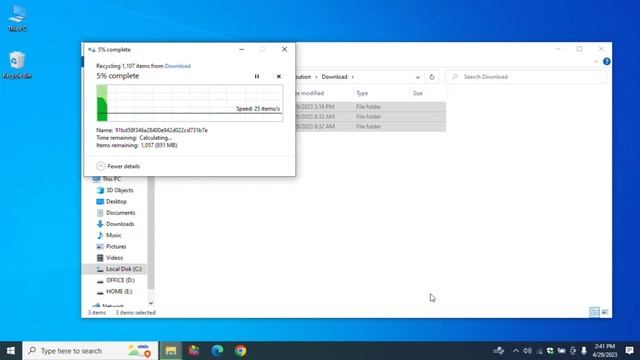Launch Microsoft Edge from taskbar
Screen dimensions: 640x360
[x=217, y=351]
